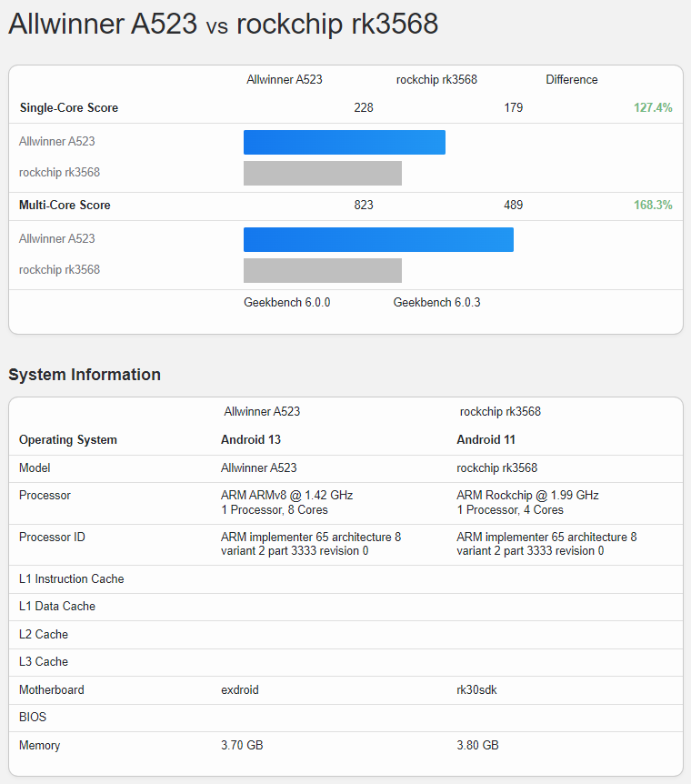Select the rockchip multi-core value 489
This screenshot has width=691, height=784.
tap(514, 205)
